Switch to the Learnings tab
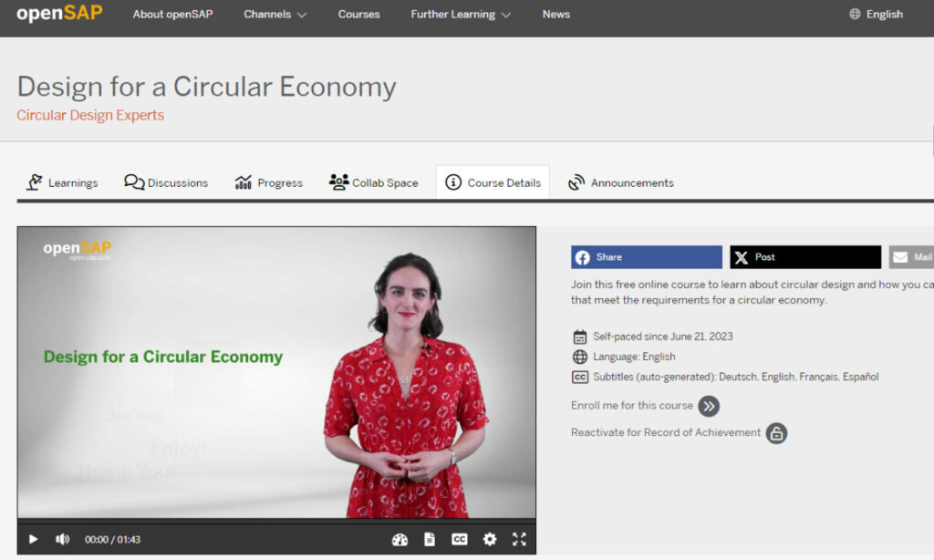 62,182
